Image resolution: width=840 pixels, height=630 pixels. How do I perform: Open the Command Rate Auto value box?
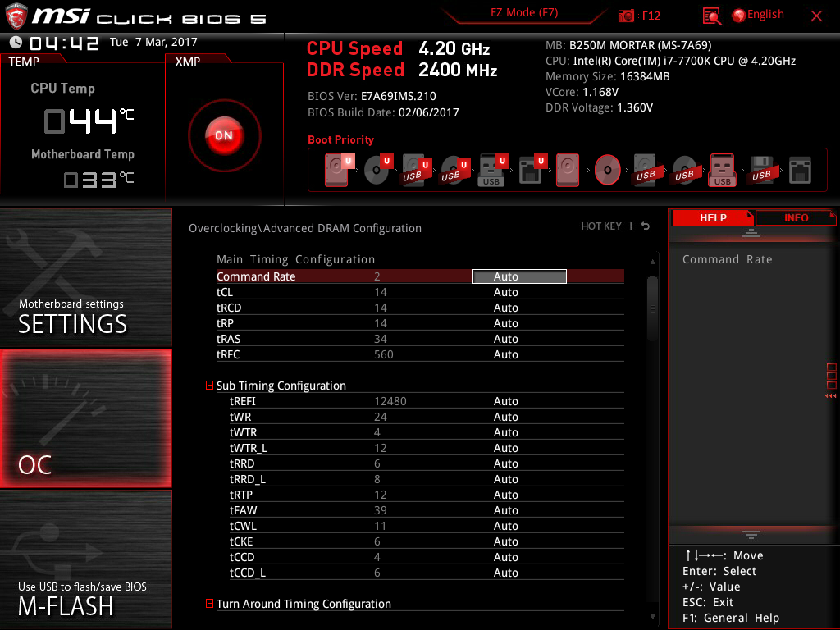click(x=519, y=277)
